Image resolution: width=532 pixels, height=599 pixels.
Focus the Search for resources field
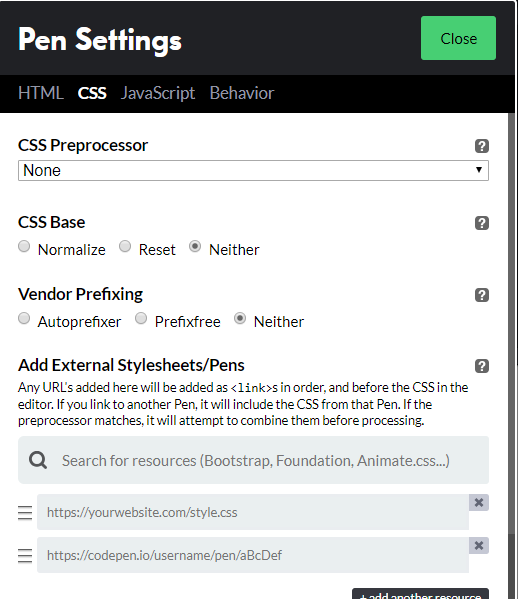253,460
